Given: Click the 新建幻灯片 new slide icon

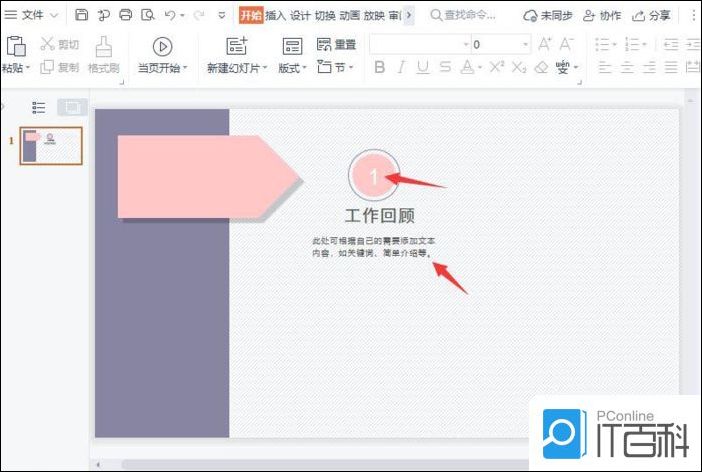Looking at the screenshot, I should (236, 47).
